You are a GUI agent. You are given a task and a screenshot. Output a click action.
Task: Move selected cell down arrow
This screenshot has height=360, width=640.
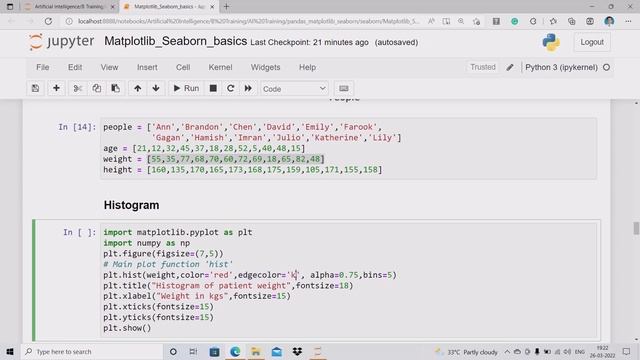coord(156,88)
